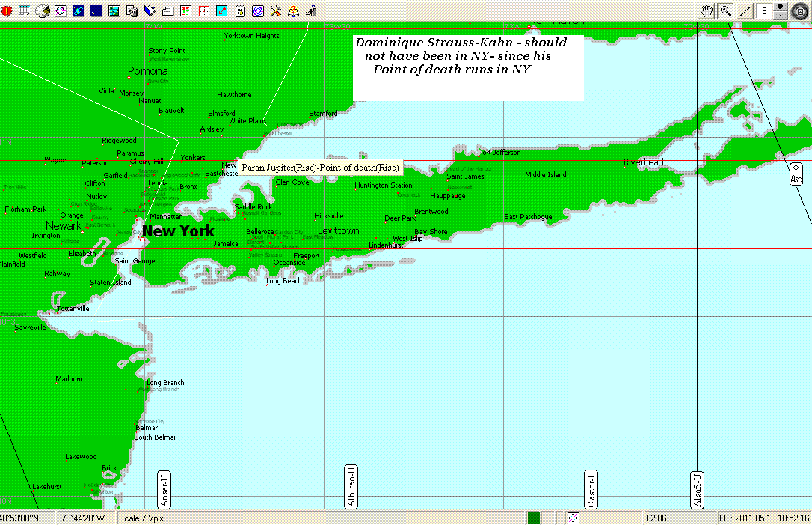Click the Scale 7"/pix status text
Image resolution: width=812 pixels, height=525 pixels.
click(x=141, y=518)
